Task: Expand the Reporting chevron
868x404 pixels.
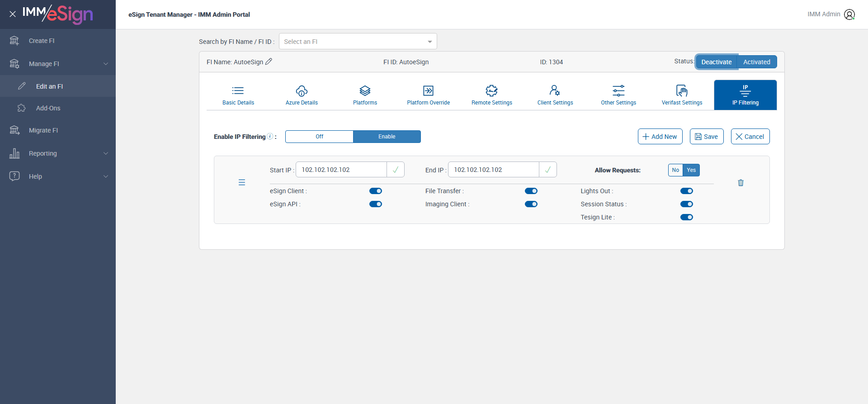Action: (106, 153)
